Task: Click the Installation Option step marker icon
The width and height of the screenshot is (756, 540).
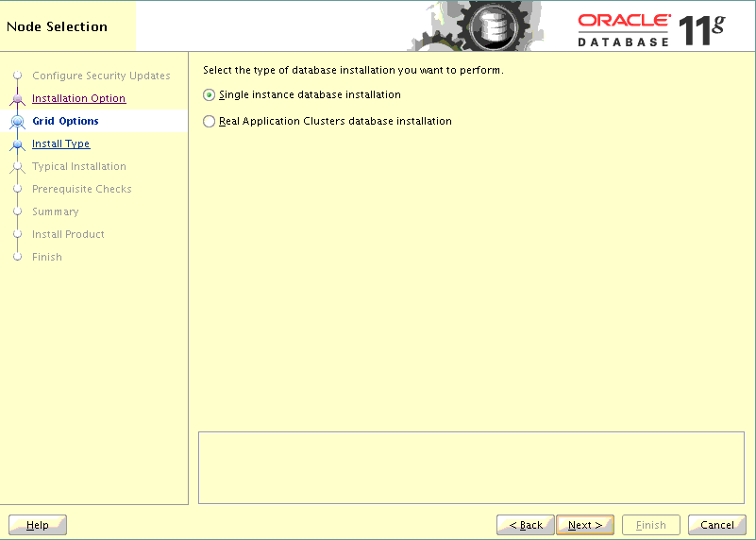Action: [18, 99]
